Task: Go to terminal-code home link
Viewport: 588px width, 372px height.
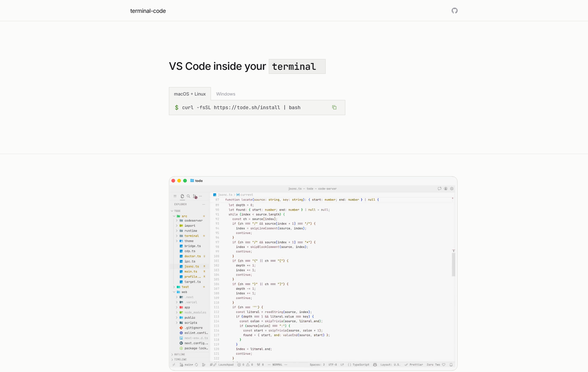Action: click(148, 11)
